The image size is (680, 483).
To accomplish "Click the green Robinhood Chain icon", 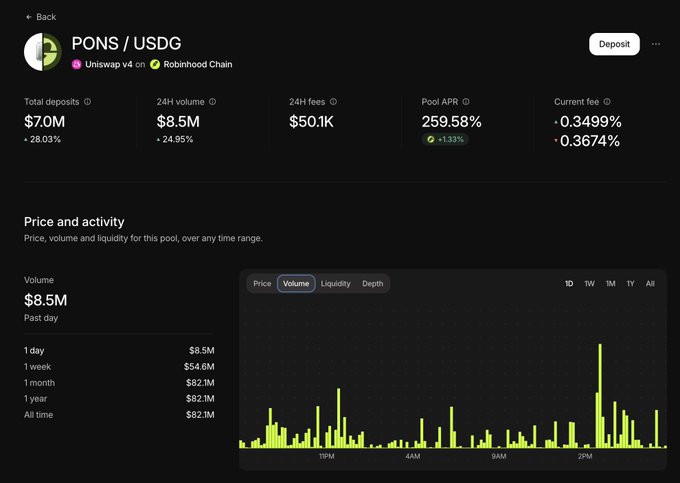I will pyautogui.click(x=155, y=65).
